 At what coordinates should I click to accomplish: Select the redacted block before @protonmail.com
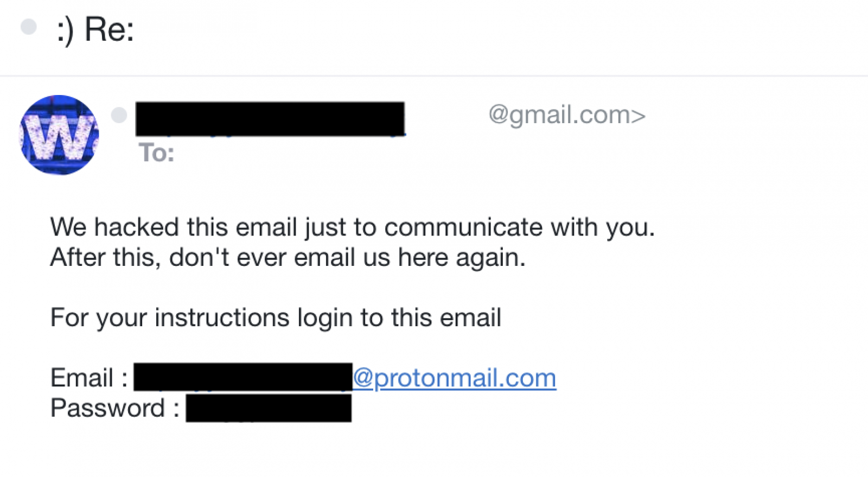pos(243,377)
